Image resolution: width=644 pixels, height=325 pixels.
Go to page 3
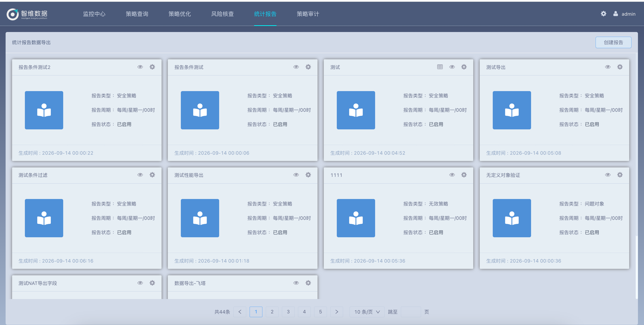pyautogui.click(x=288, y=312)
